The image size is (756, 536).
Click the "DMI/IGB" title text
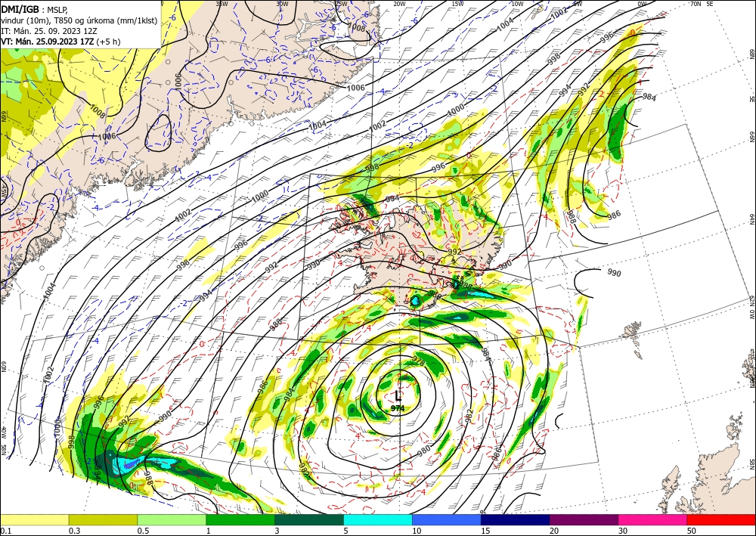[x=20, y=9]
